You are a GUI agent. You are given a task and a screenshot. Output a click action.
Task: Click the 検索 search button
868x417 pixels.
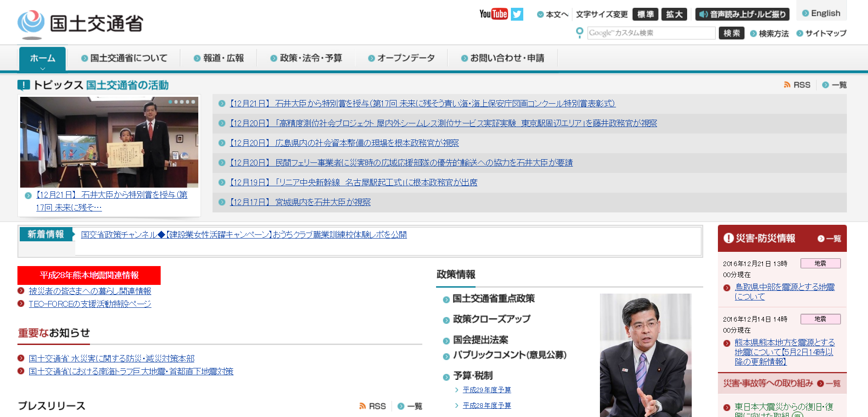[732, 33]
